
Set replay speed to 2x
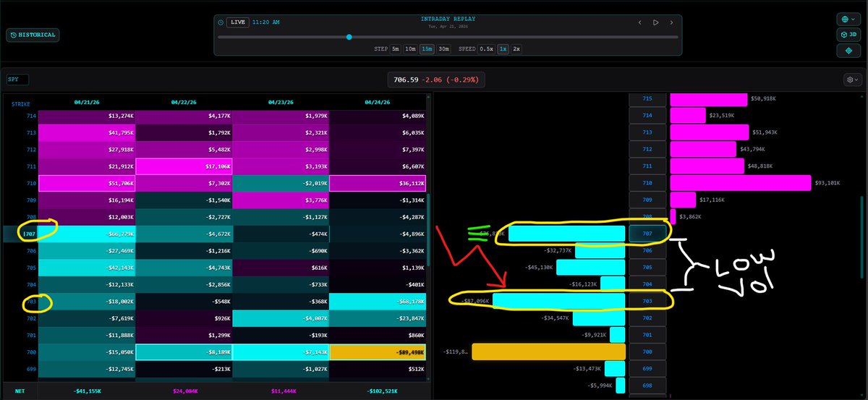click(516, 48)
